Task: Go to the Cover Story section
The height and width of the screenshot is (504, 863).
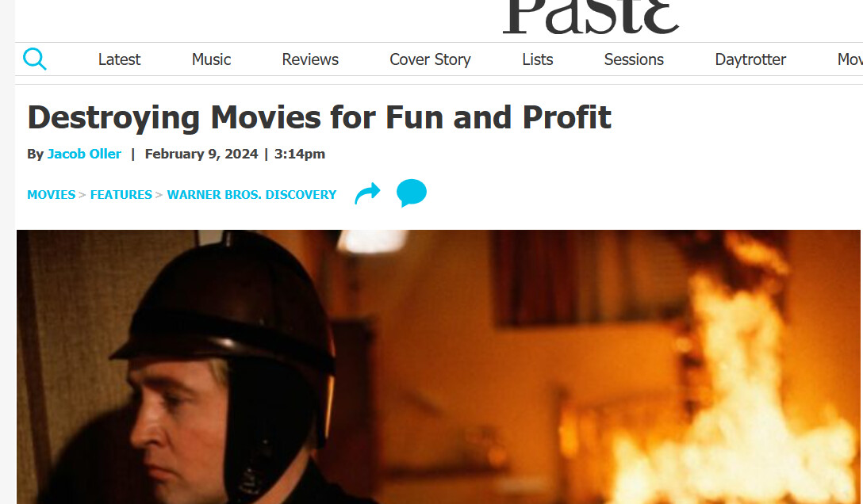Action: click(431, 59)
